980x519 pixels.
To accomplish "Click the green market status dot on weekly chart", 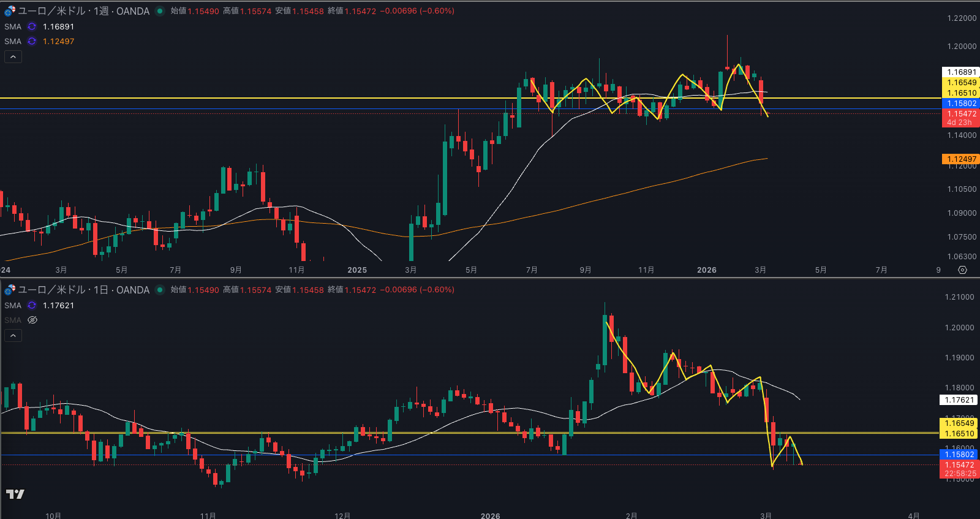I will [x=160, y=11].
